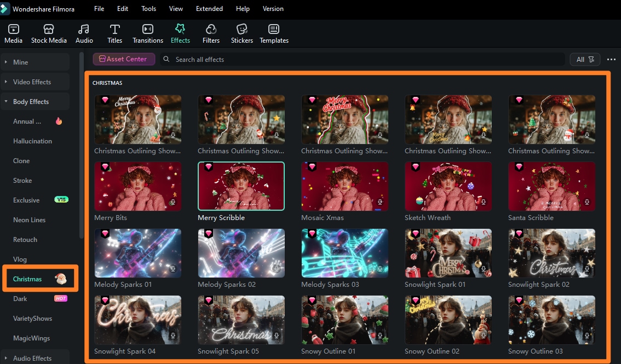This screenshot has width=621, height=364.
Task: Select the Neon Lines category
Action: [x=30, y=220]
